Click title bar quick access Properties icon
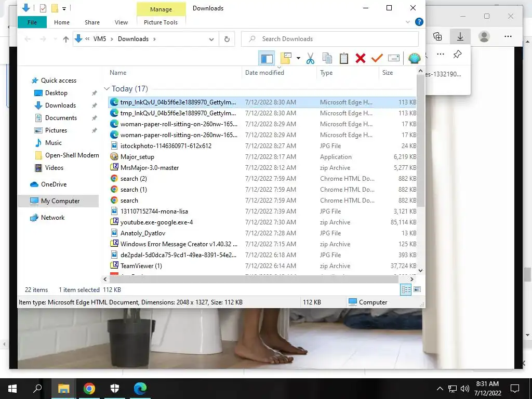Image resolution: width=532 pixels, height=399 pixels. pyautogui.click(x=43, y=8)
